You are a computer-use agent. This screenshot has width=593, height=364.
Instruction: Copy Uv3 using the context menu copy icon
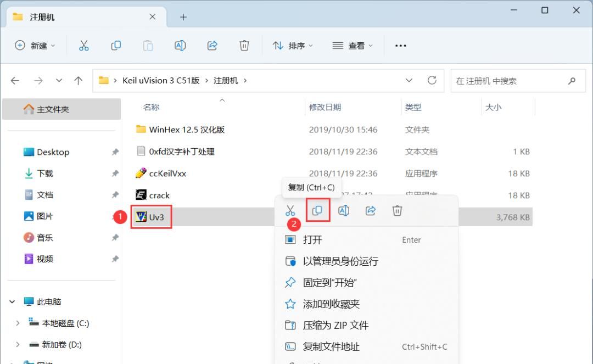[317, 210]
